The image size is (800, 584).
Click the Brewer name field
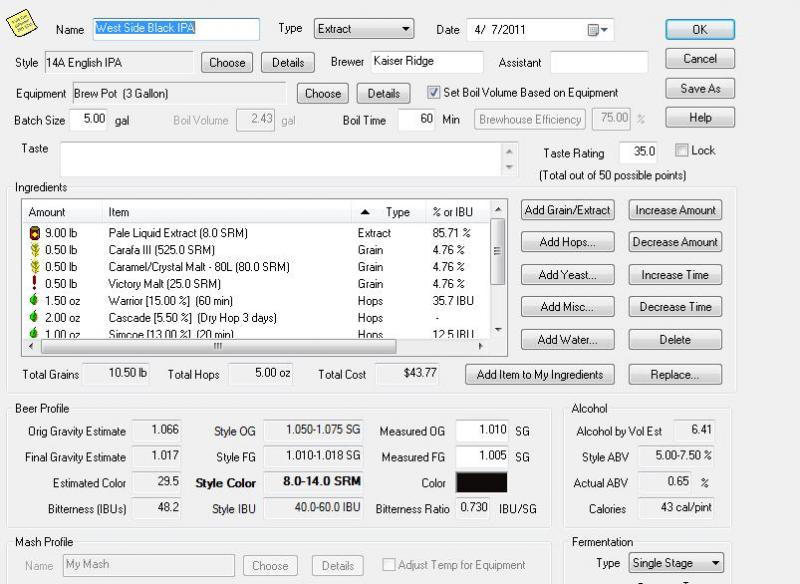[427, 62]
